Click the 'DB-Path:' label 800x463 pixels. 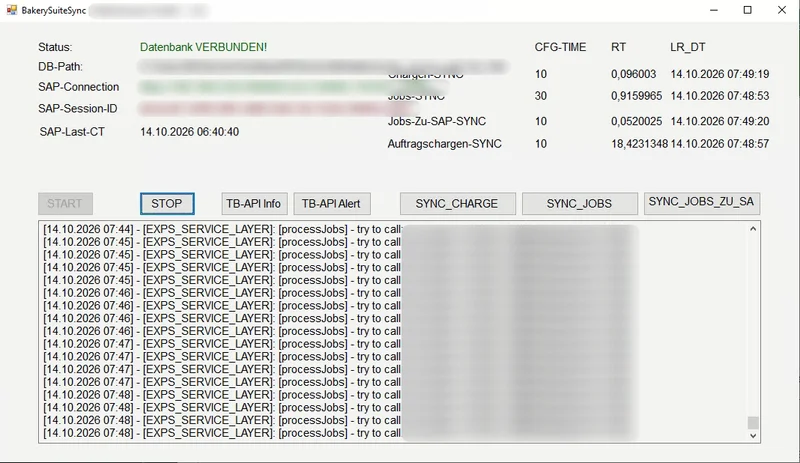(x=60, y=67)
